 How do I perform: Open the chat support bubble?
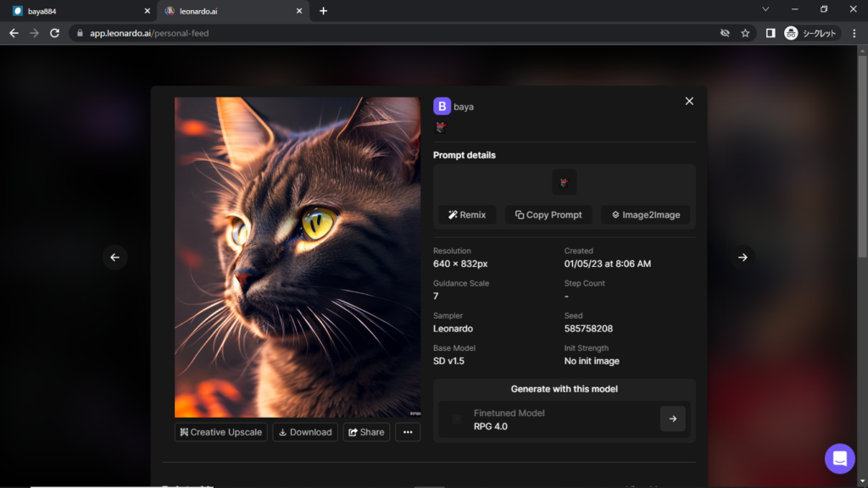(x=839, y=458)
